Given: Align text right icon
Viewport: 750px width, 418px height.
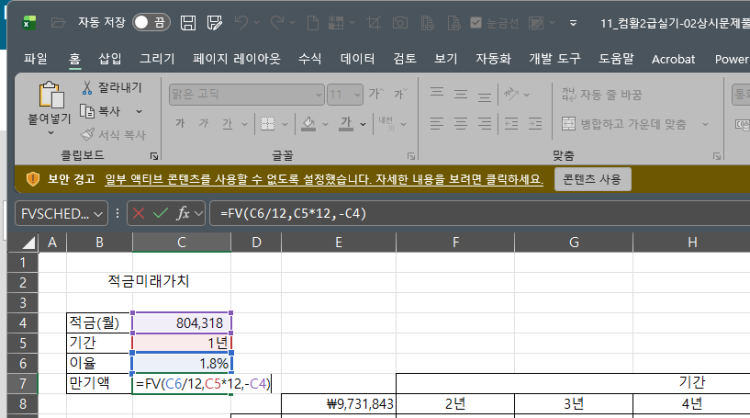Looking at the screenshot, I should (485, 124).
